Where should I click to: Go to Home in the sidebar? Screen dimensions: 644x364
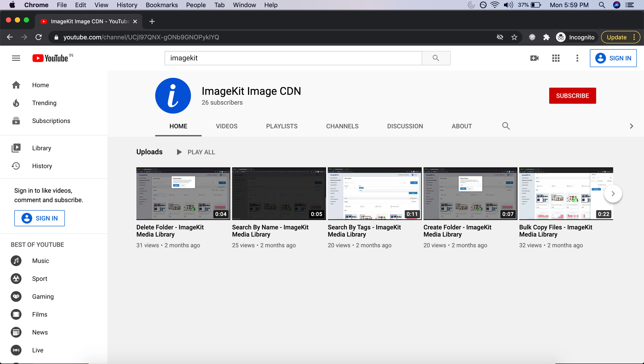[x=54, y=85]
